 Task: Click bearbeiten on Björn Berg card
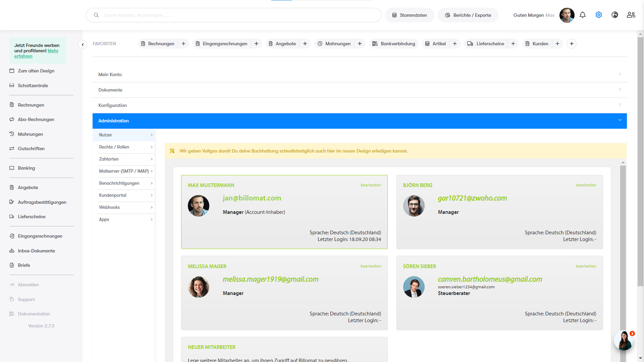586,185
